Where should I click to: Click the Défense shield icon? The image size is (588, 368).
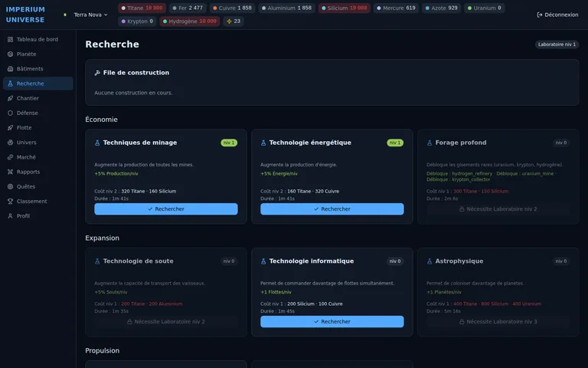click(x=10, y=113)
